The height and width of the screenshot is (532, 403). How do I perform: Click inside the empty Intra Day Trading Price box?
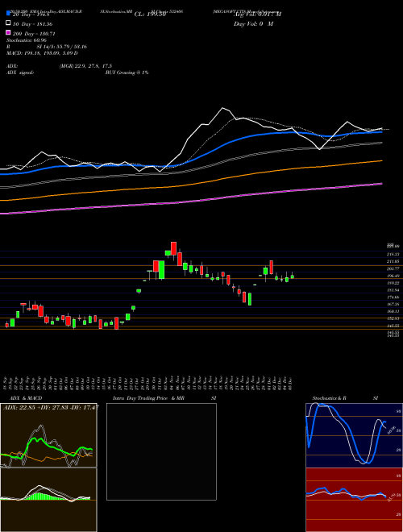tap(161, 451)
